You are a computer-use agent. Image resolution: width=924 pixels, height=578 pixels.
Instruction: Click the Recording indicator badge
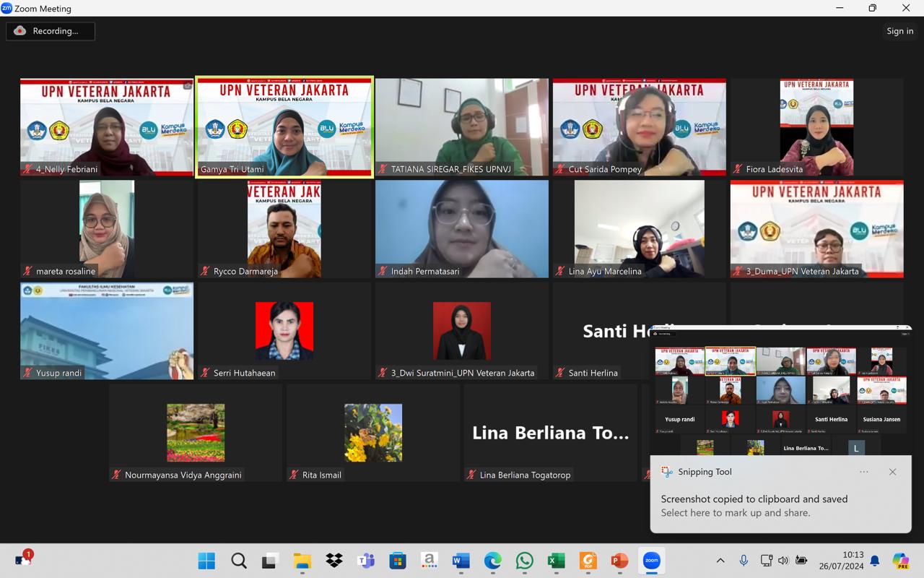[51, 31]
